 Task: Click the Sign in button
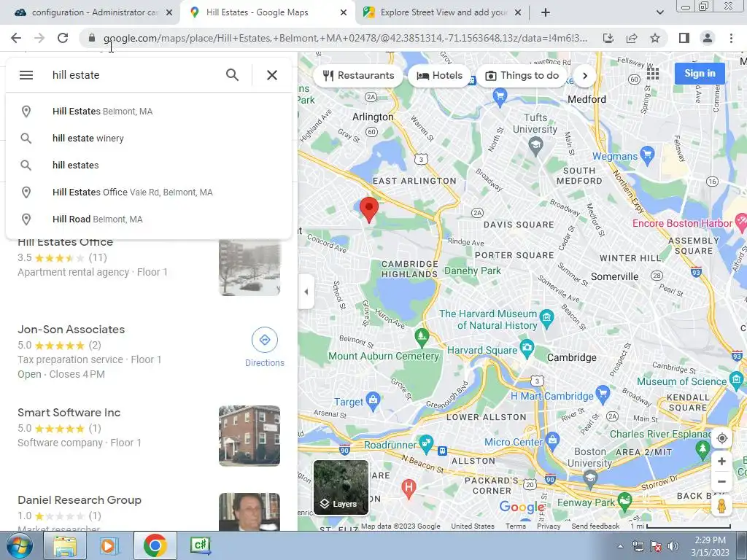[x=700, y=74]
